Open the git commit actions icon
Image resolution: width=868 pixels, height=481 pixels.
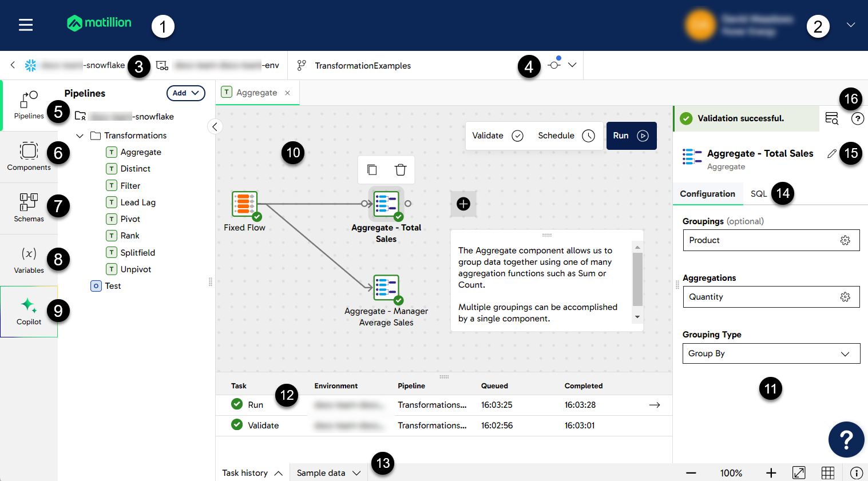554,65
